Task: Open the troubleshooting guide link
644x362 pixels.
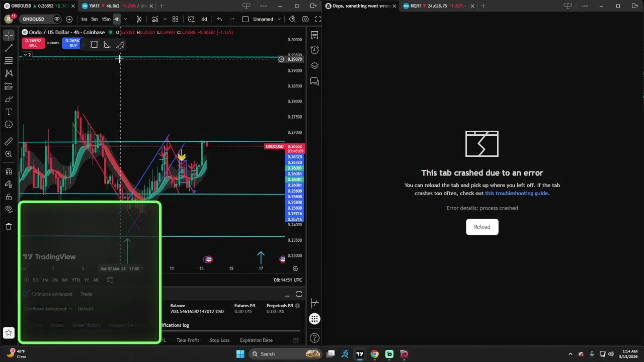Action: pos(516,193)
